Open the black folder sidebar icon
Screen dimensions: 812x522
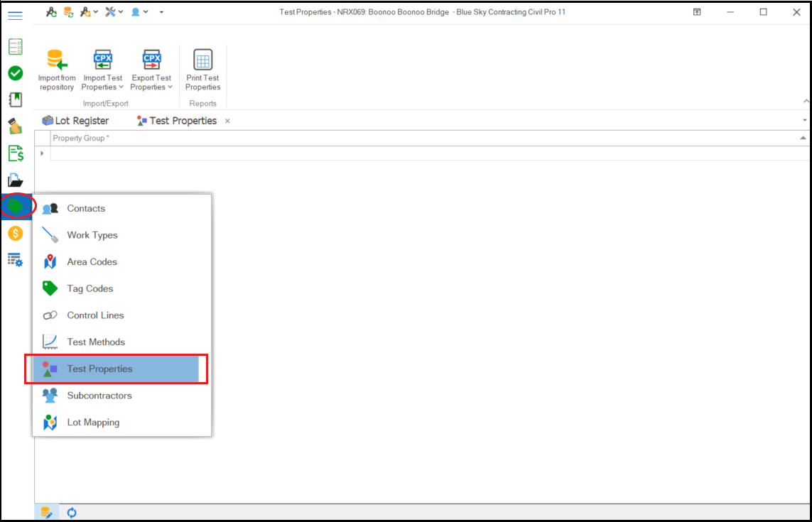15,180
